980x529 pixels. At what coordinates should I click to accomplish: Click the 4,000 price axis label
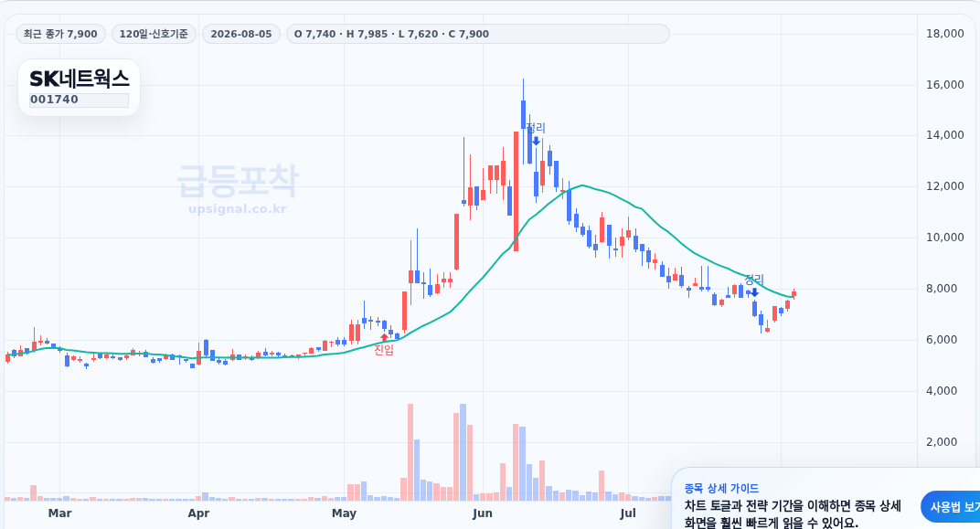pyautogui.click(x=942, y=391)
